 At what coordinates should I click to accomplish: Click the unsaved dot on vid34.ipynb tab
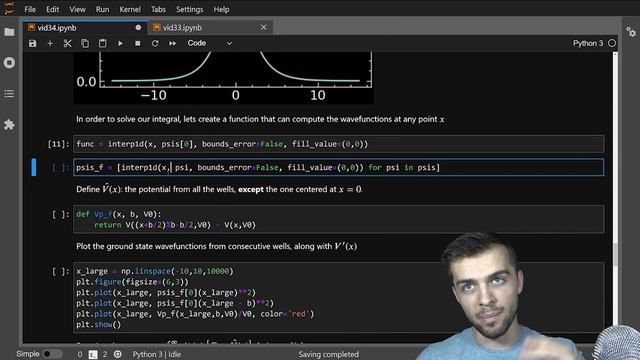[x=138, y=27]
